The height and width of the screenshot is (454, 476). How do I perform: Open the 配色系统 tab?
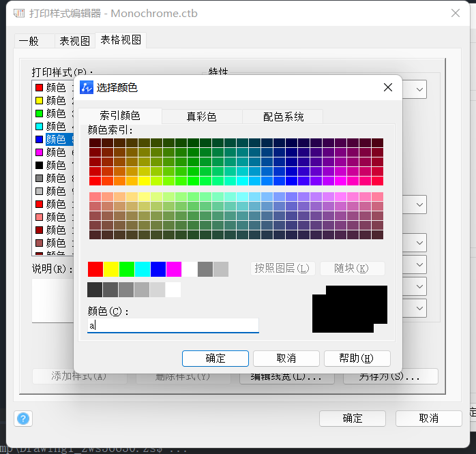pyautogui.click(x=283, y=117)
